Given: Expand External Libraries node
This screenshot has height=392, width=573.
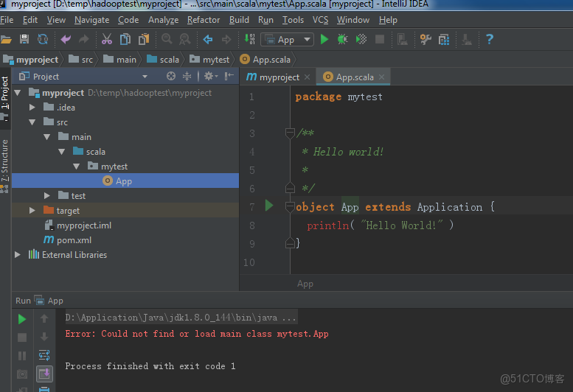Looking at the screenshot, I should click(x=18, y=255).
